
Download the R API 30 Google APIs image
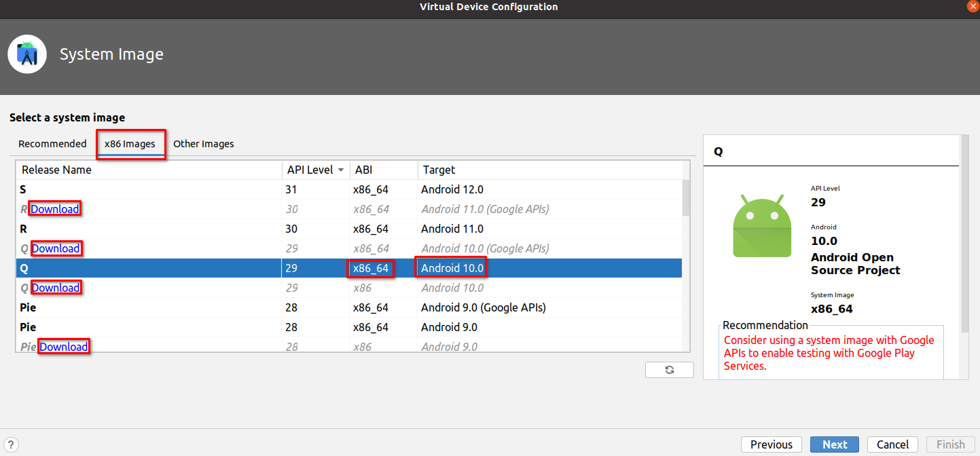[x=55, y=209]
